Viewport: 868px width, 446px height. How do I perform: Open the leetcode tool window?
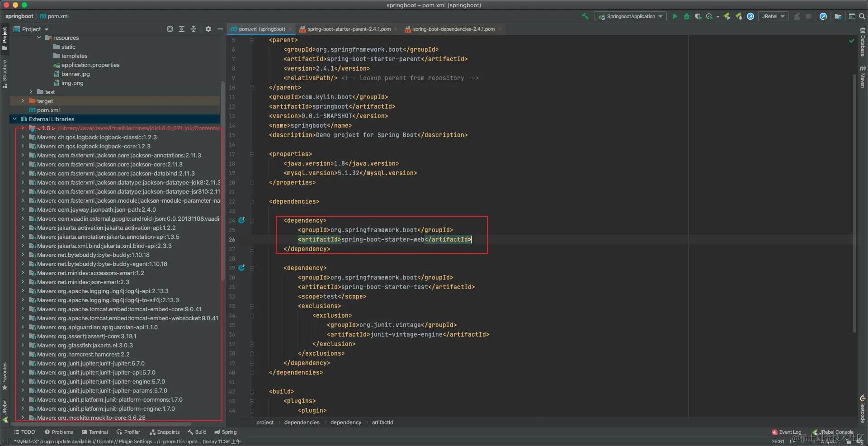(x=863, y=409)
